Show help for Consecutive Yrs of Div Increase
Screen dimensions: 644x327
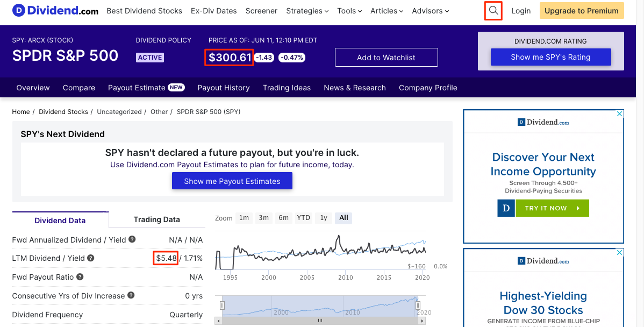click(x=131, y=295)
